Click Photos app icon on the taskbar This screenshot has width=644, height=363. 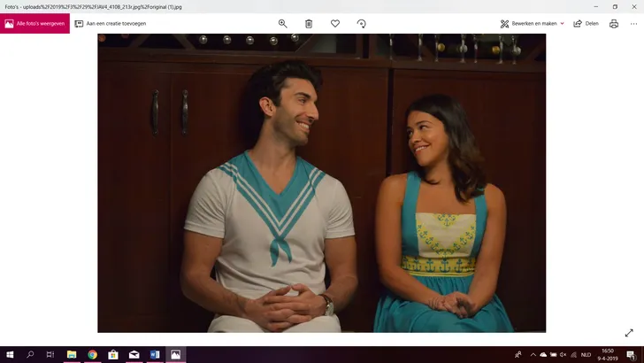[x=176, y=354]
